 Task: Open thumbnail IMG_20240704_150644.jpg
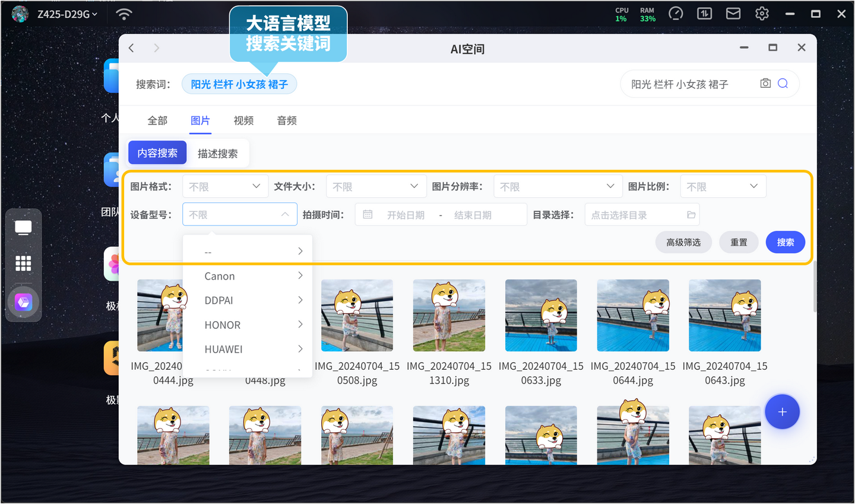coord(633,315)
